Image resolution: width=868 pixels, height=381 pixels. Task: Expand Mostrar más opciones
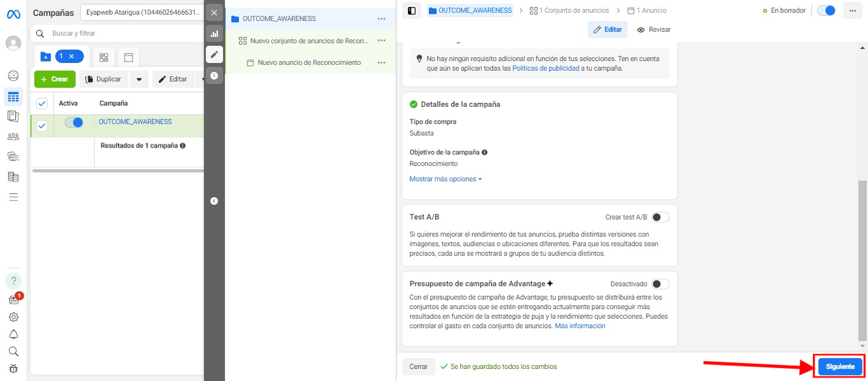click(x=445, y=179)
